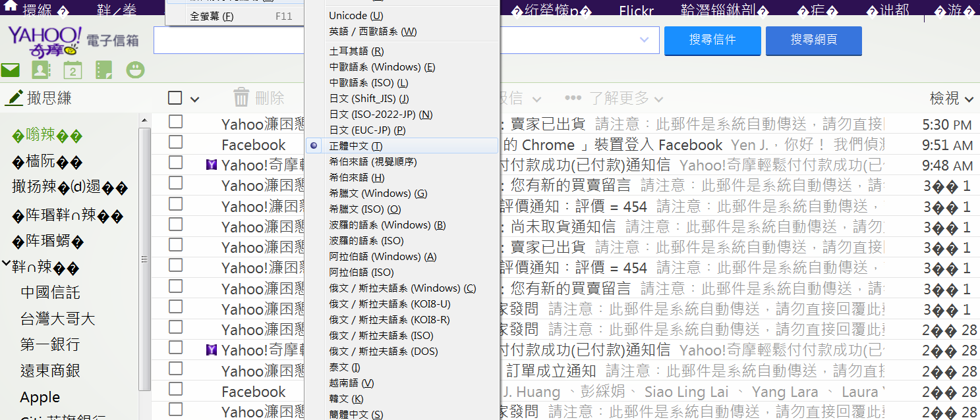Open the 台灣大哥大 folder
The height and width of the screenshot is (420, 980).
pyautogui.click(x=58, y=319)
